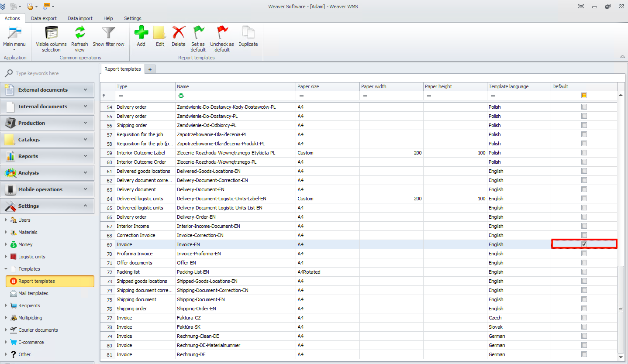Expand the Recipients tree node arrow
This screenshot has height=364, width=628.
[6, 306]
